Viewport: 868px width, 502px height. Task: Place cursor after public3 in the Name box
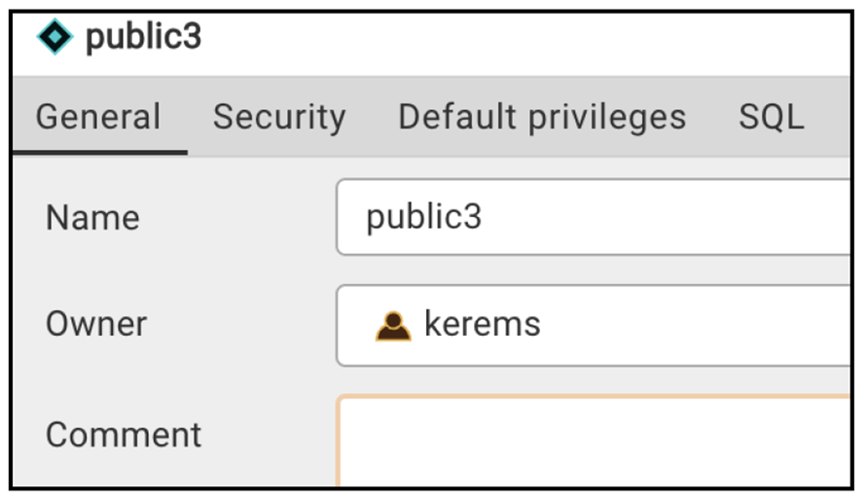click(484, 217)
